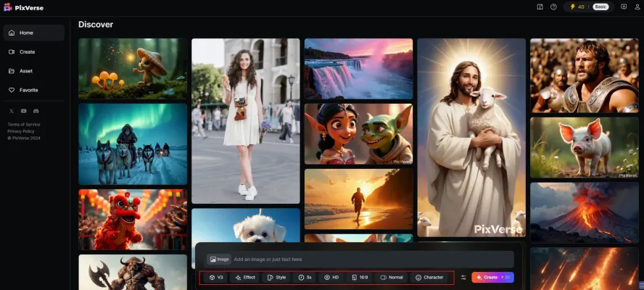Open the user profile icon

tap(637, 7)
